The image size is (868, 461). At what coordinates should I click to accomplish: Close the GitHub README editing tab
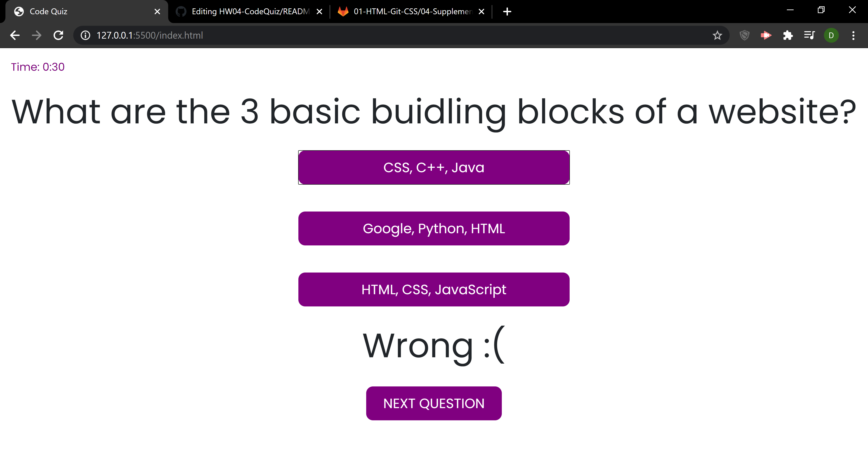click(319, 12)
